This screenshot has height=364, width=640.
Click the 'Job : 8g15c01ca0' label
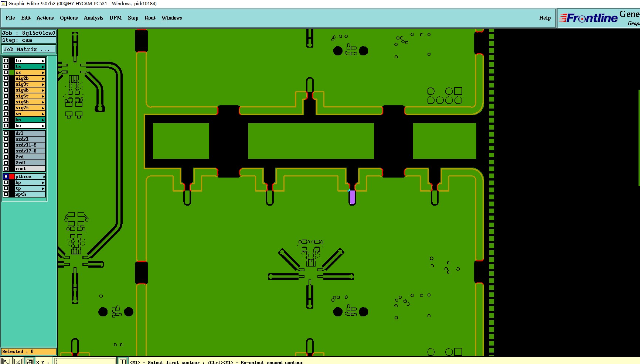pos(29,33)
